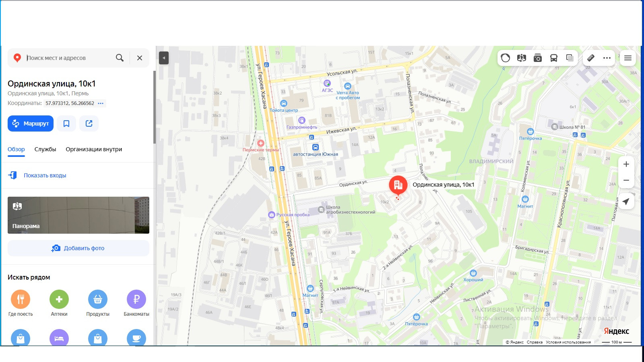This screenshot has height=362, width=644.
Task: Zoom in on the map
Action: click(x=626, y=164)
